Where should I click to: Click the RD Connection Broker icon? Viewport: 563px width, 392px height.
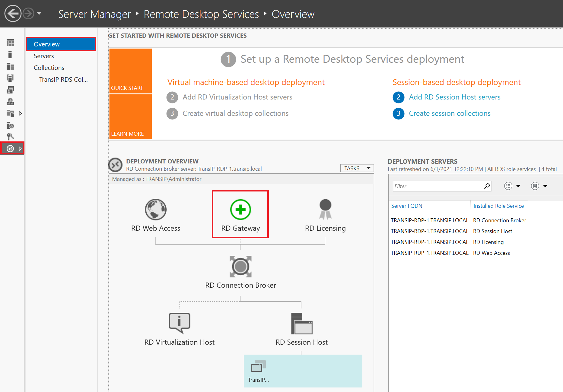click(240, 267)
